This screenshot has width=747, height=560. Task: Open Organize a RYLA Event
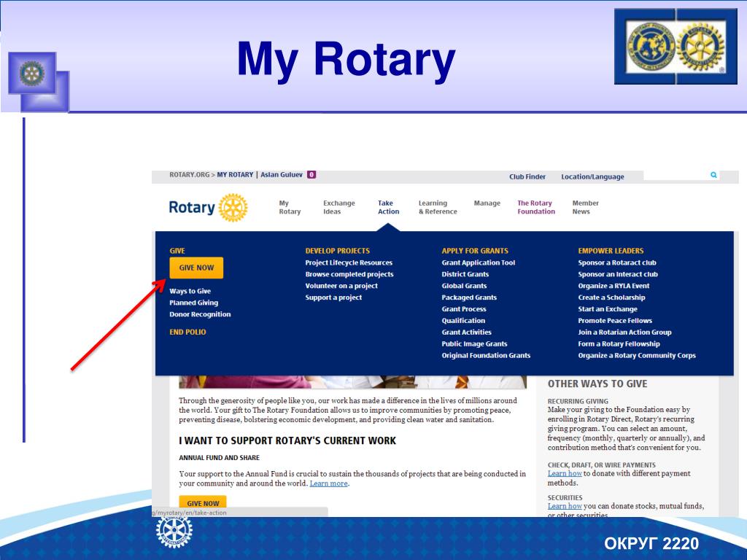614,286
